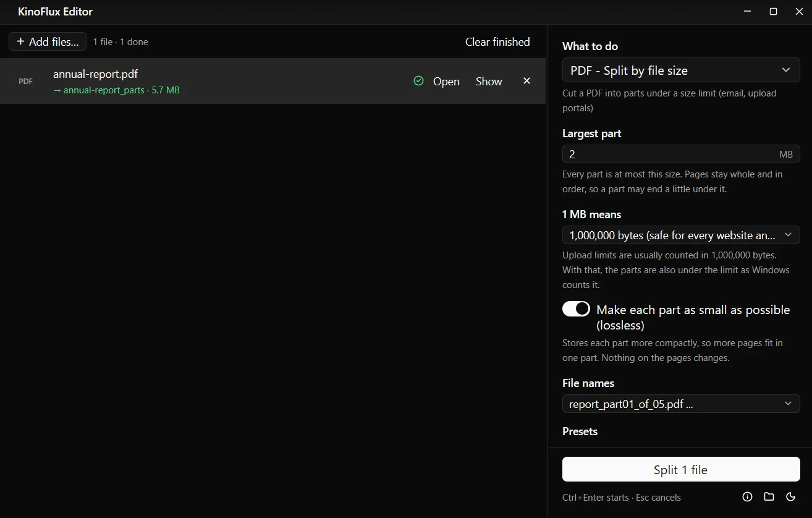Remove annual-report.pdf with the X icon
Viewport: 812px width, 518px height.
tap(527, 81)
